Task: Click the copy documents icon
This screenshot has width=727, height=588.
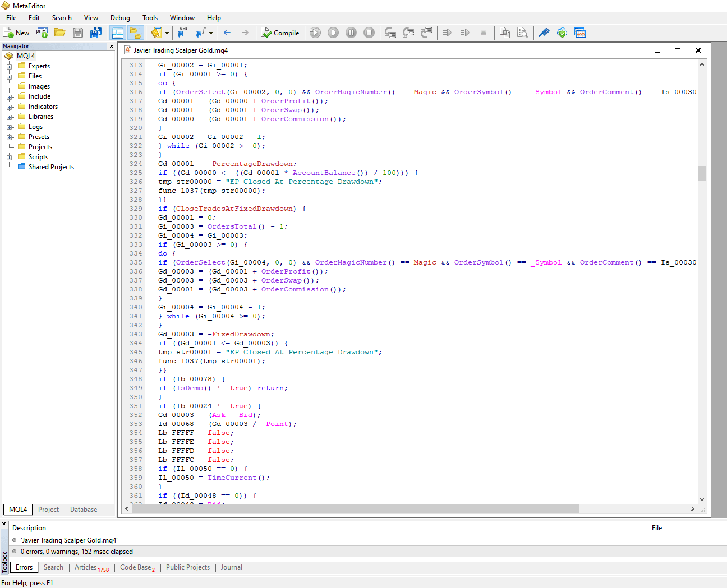Action: pyautogui.click(x=505, y=33)
